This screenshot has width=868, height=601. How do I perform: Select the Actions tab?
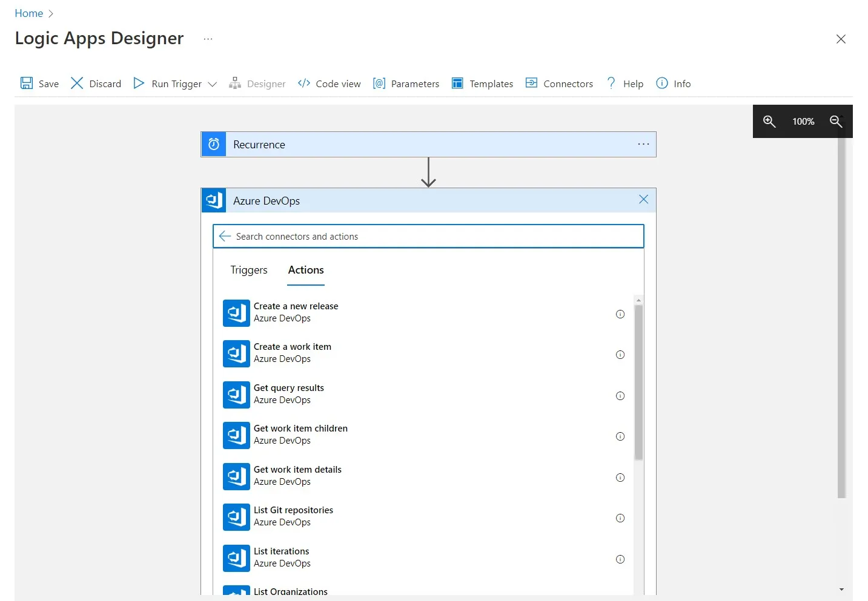[306, 270]
